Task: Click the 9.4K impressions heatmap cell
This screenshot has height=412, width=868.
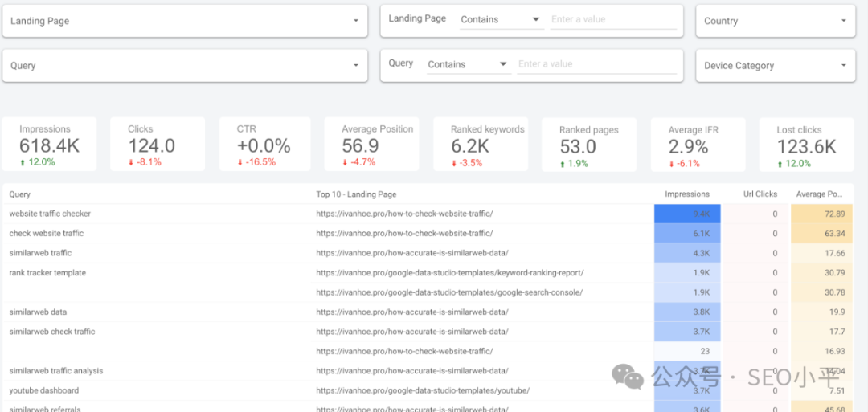Action: pyautogui.click(x=687, y=214)
